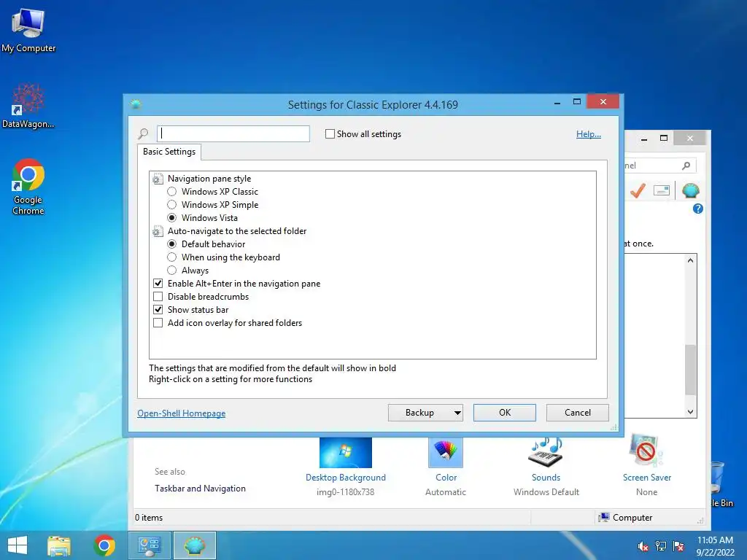Check Add icon overlay for shared folders
The height and width of the screenshot is (560, 747).
pos(158,323)
